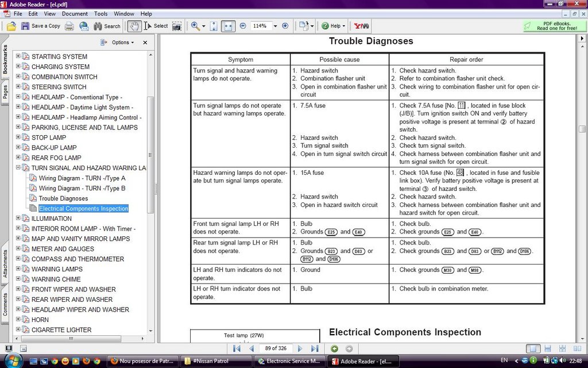Open the Document menu

[x=75, y=14]
